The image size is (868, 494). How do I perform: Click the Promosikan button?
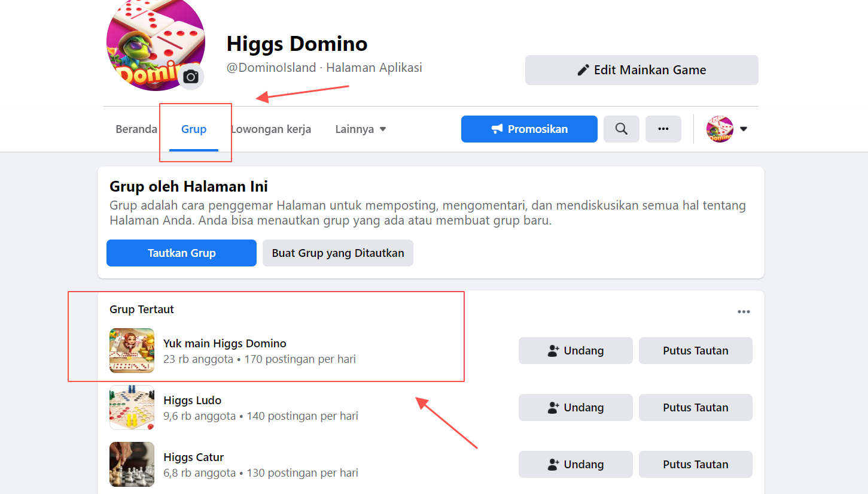[x=529, y=129]
